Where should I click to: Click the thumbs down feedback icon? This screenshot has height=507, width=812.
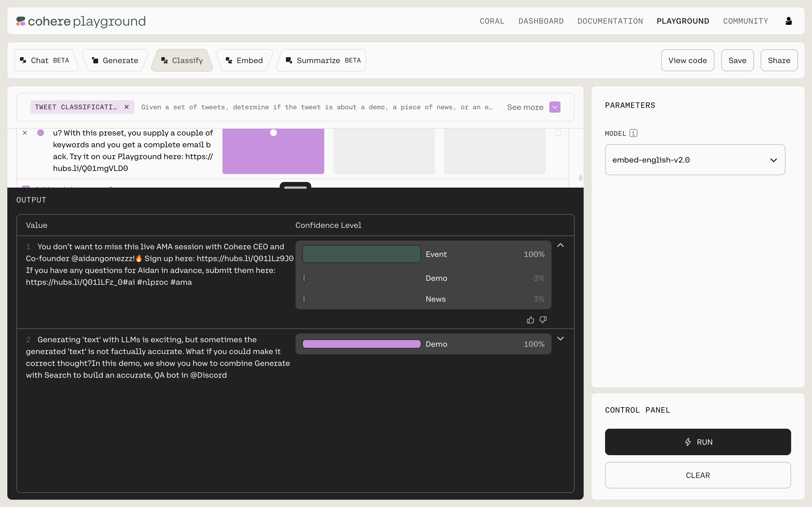pyautogui.click(x=543, y=320)
